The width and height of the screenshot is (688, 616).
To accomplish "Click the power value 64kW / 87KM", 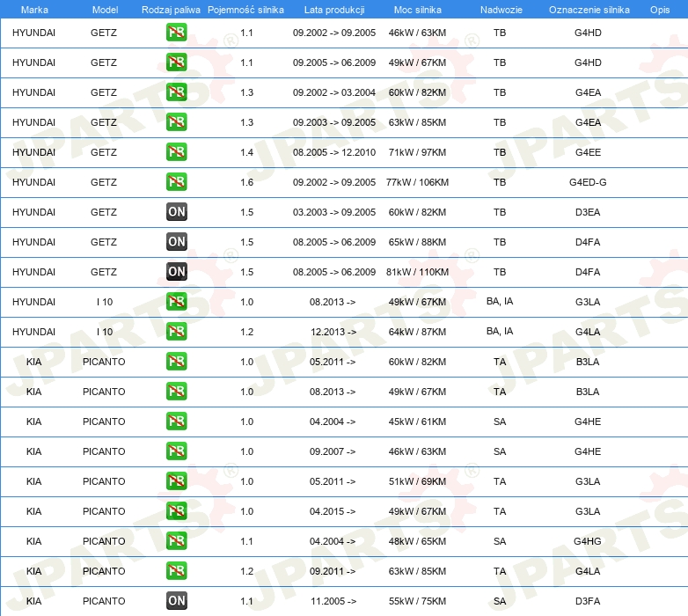I will (417, 332).
